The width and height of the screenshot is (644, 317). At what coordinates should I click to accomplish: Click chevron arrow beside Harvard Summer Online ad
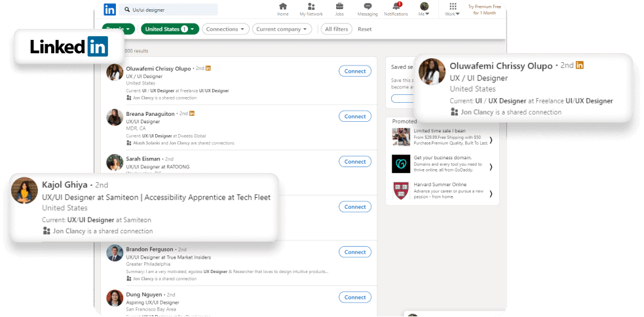point(491,193)
